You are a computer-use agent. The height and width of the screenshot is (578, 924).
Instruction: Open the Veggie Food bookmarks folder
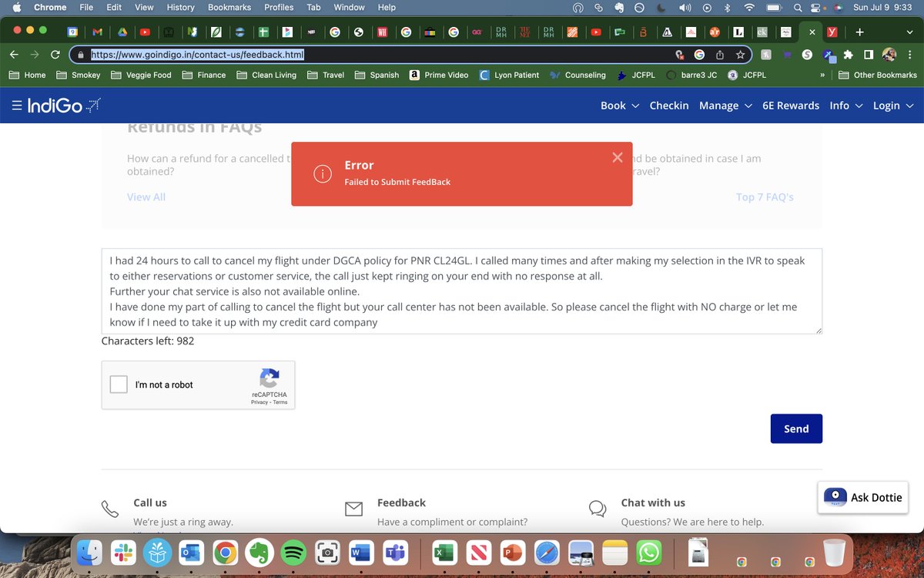141,75
